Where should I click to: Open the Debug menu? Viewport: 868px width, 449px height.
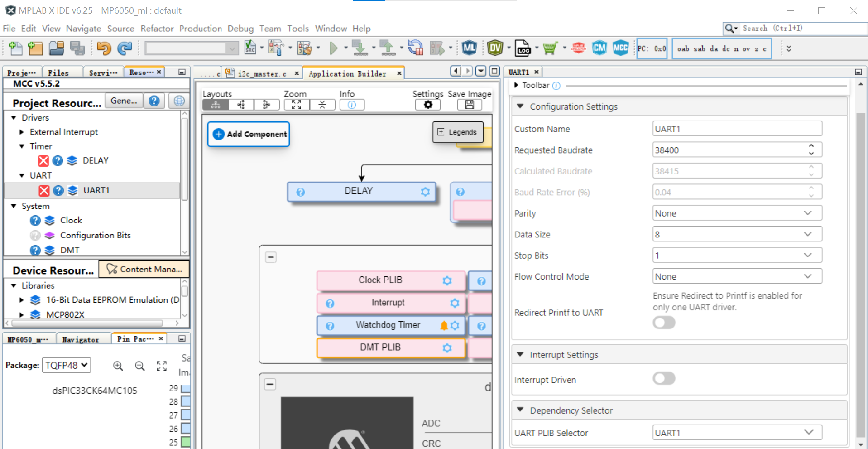[240, 29]
